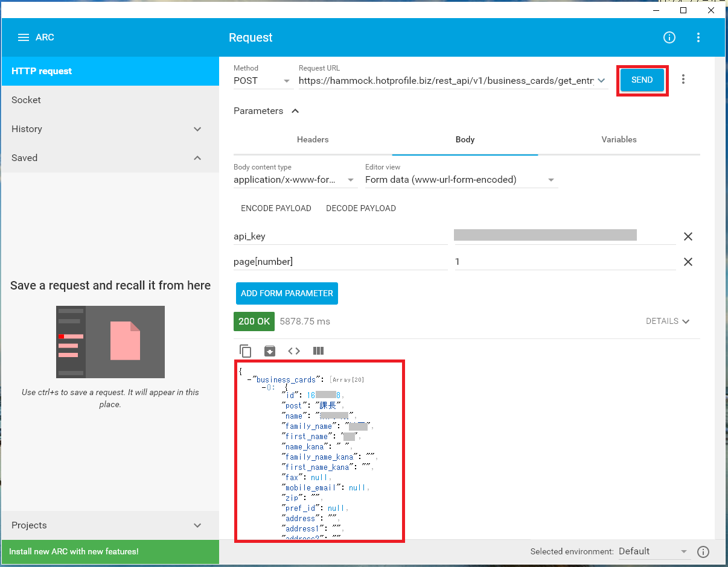Switch to the Headers tab
The height and width of the screenshot is (567, 728).
(x=313, y=139)
